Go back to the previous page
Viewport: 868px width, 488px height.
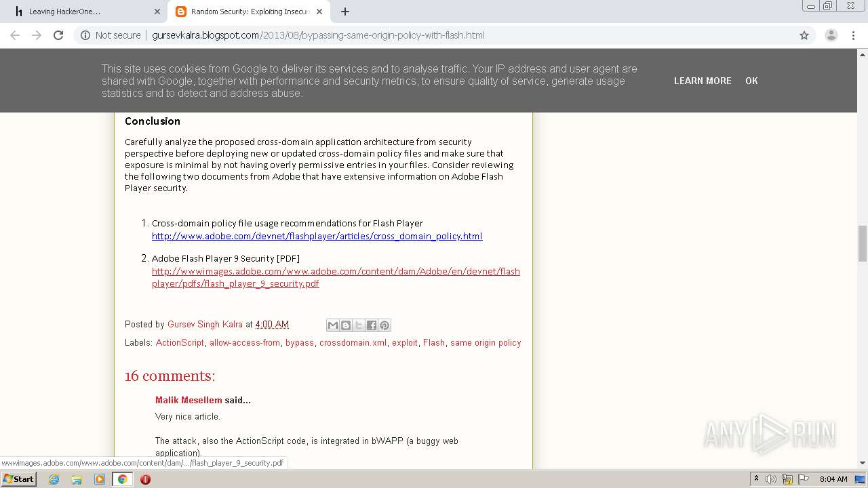point(15,35)
